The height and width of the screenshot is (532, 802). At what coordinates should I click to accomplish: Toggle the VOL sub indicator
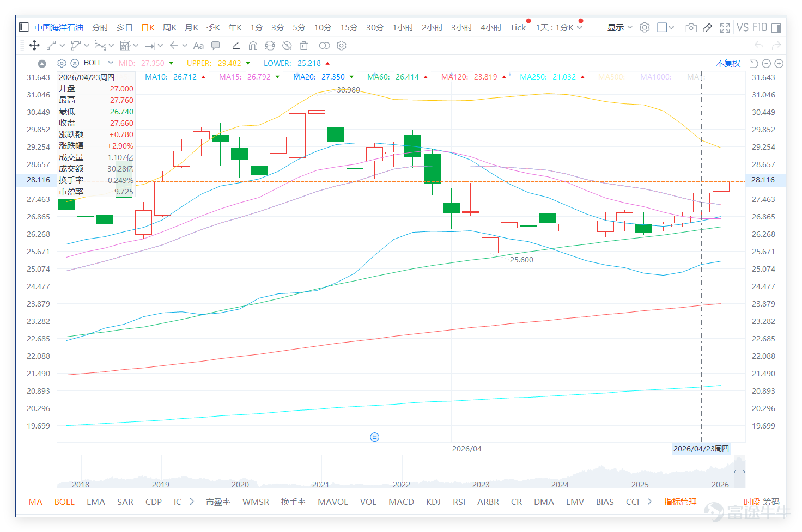coord(368,502)
